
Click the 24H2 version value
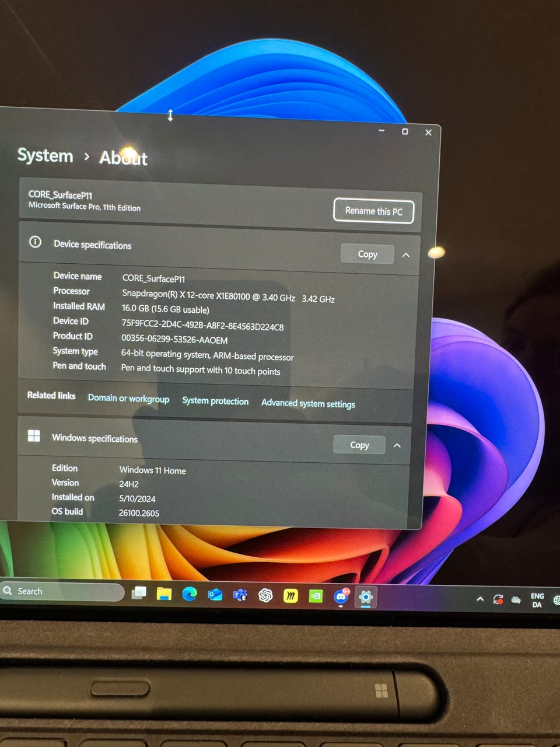129,484
